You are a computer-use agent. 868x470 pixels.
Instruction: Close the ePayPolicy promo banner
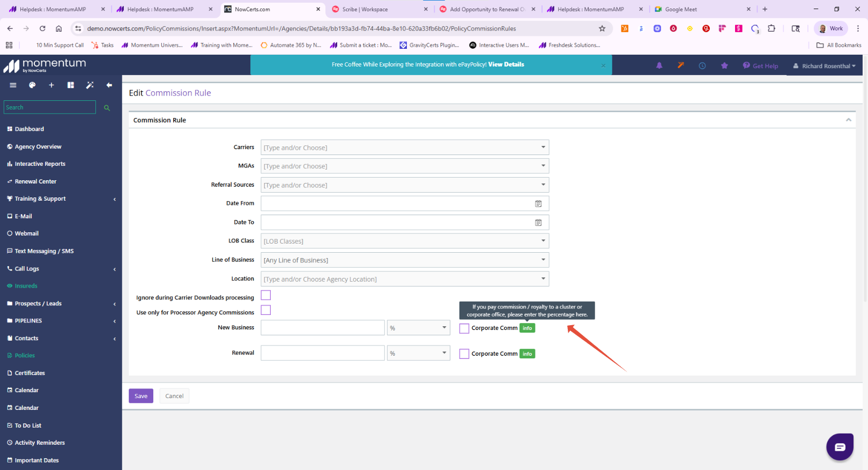(603, 65)
